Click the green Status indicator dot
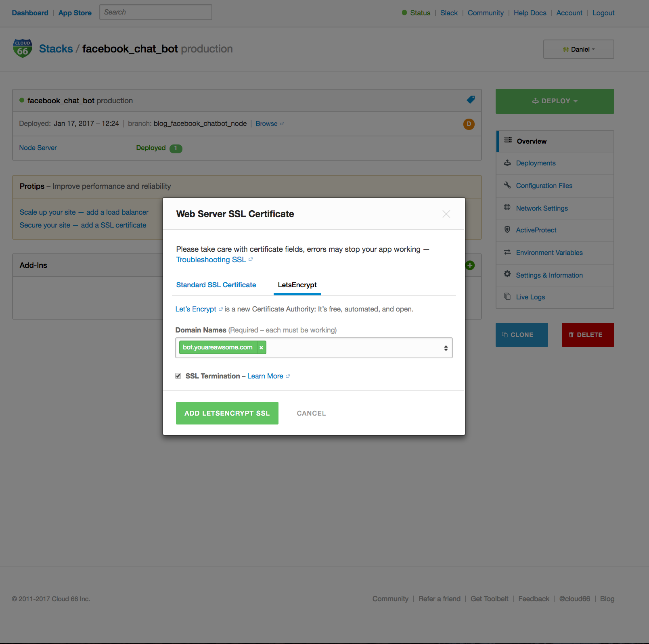The height and width of the screenshot is (644, 649). (404, 13)
